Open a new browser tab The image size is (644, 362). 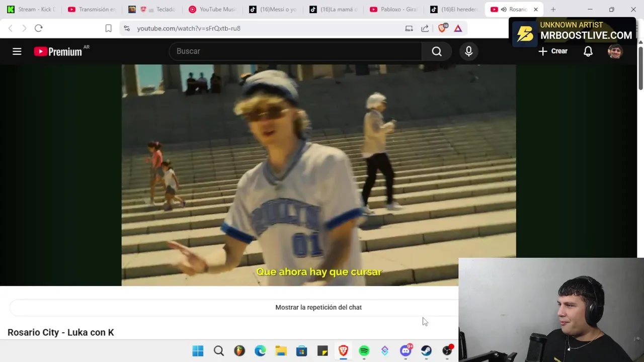click(553, 9)
